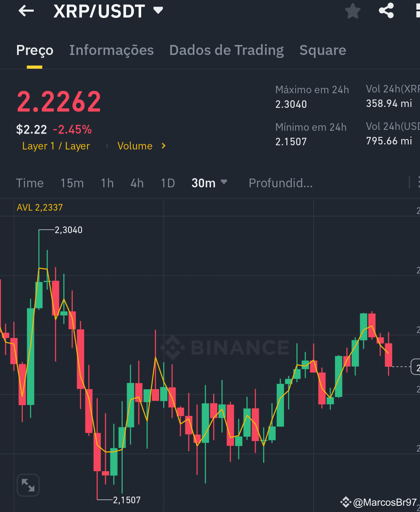Open the Profundidade depth view

point(281,183)
